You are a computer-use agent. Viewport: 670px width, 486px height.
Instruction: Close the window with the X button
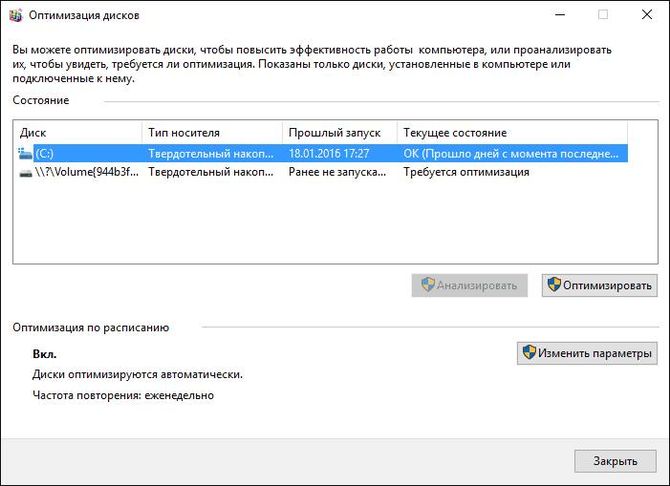click(x=646, y=15)
